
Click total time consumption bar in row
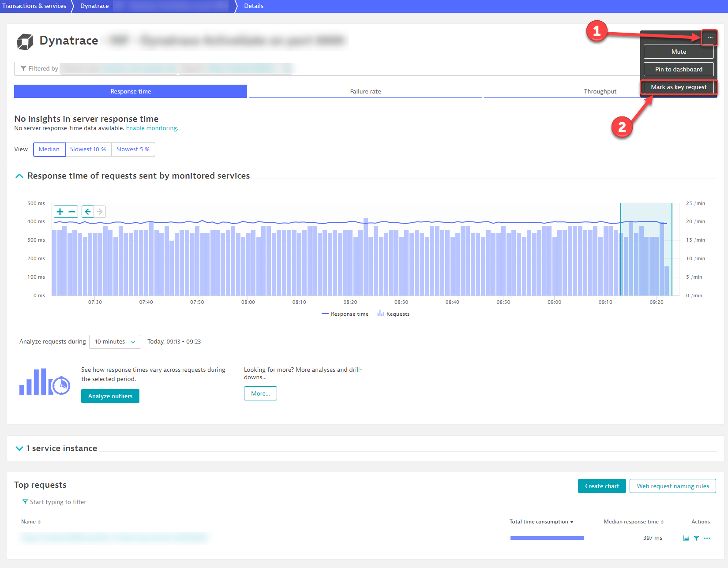click(x=547, y=538)
